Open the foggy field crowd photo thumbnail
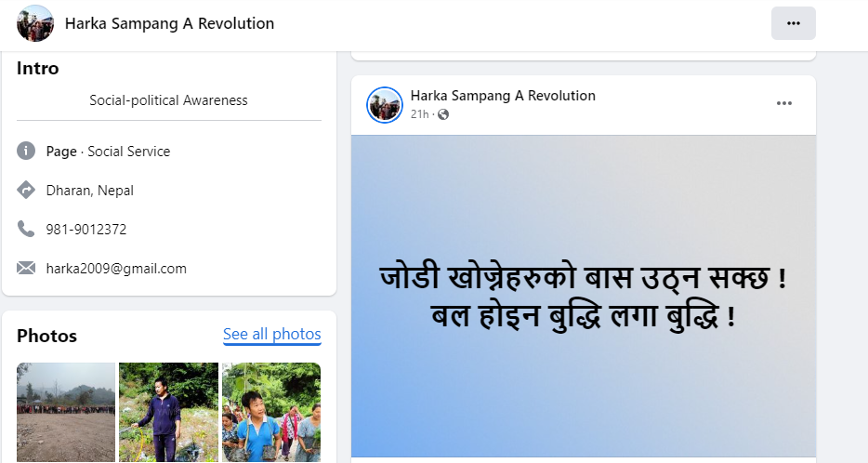This screenshot has height=463, width=868. tap(66, 412)
